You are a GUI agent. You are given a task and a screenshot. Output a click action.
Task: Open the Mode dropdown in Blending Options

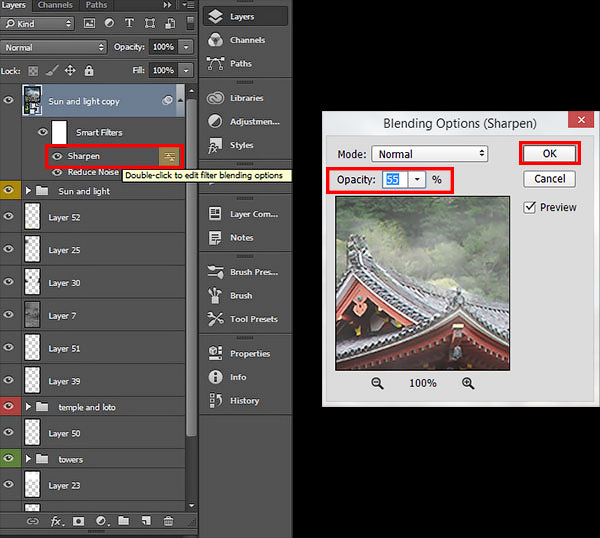click(429, 154)
